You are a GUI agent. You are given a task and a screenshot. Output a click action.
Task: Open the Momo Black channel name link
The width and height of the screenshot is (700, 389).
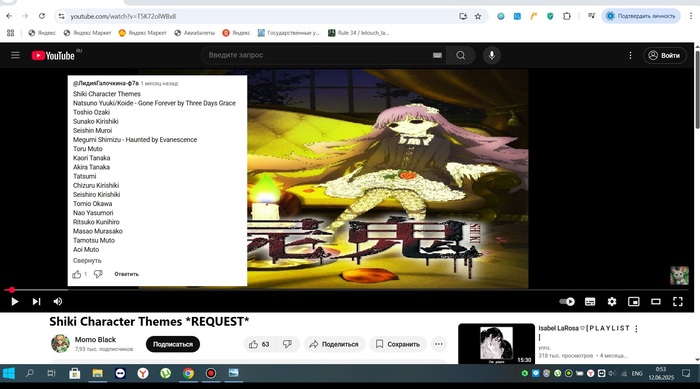tap(95, 339)
